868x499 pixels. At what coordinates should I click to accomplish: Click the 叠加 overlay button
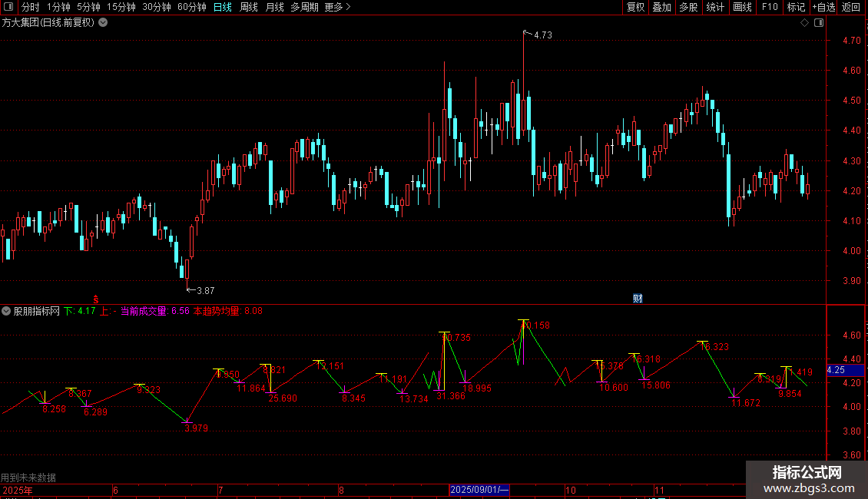click(x=662, y=7)
